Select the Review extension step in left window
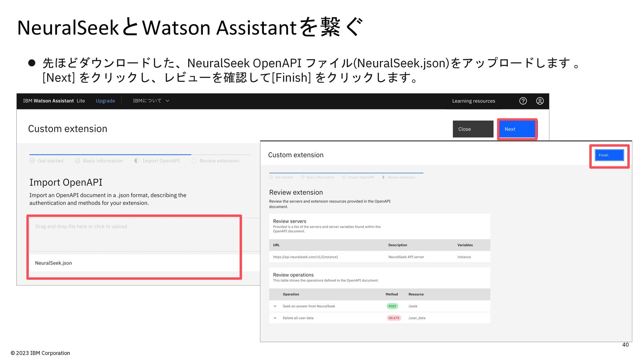The width and height of the screenshot is (644, 362). (x=215, y=161)
